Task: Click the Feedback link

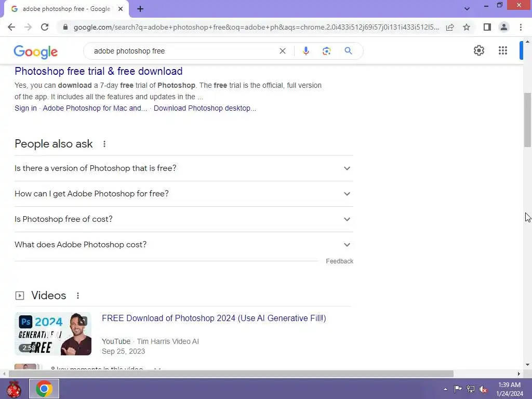Action: (x=340, y=261)
